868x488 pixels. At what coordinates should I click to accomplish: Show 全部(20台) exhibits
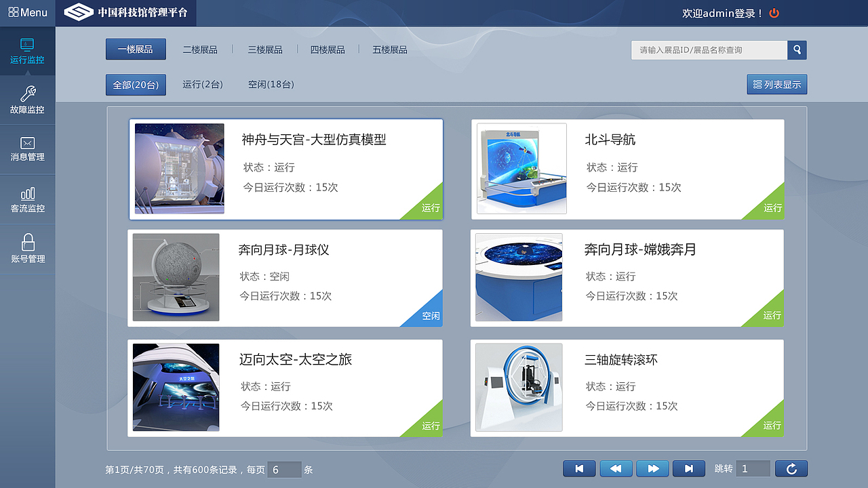[136, 85]
